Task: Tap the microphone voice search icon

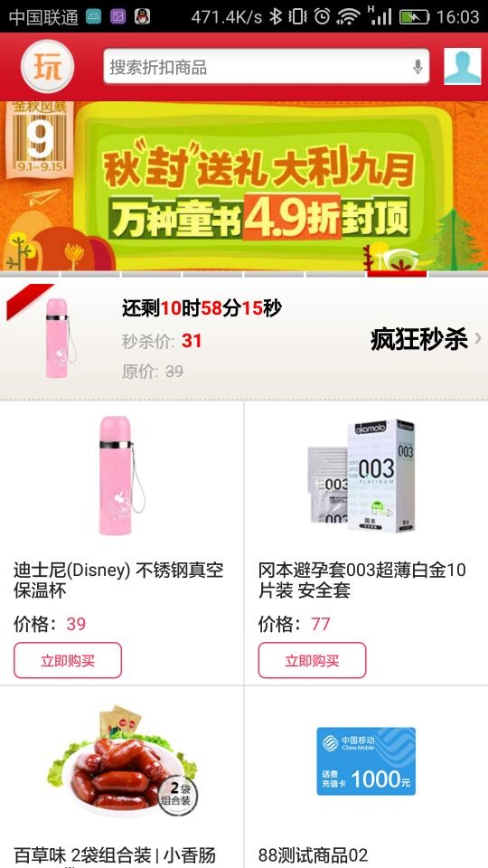Action: pyautogui.click(x=418, y=67)
